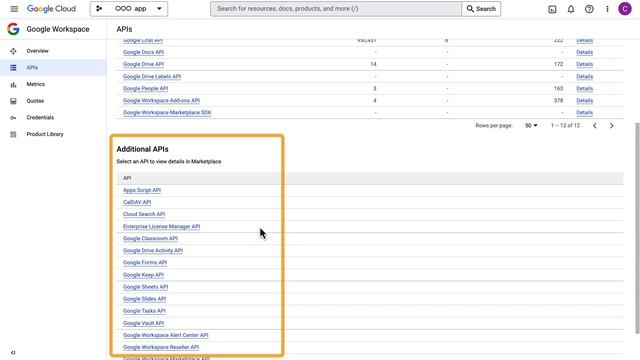Open the CalDAV API link
Image resolution: width=640 pixels, height=360 pixels.
coord(137,202)
